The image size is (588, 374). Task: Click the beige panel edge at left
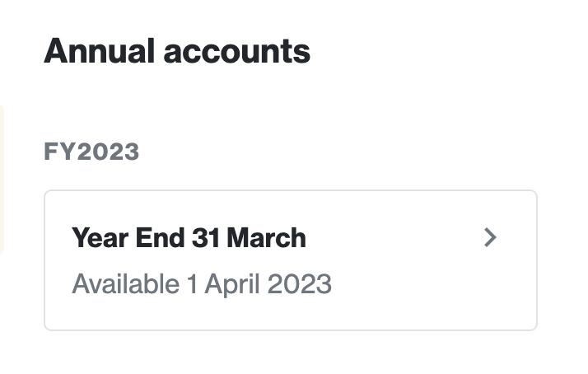point(2,180)
